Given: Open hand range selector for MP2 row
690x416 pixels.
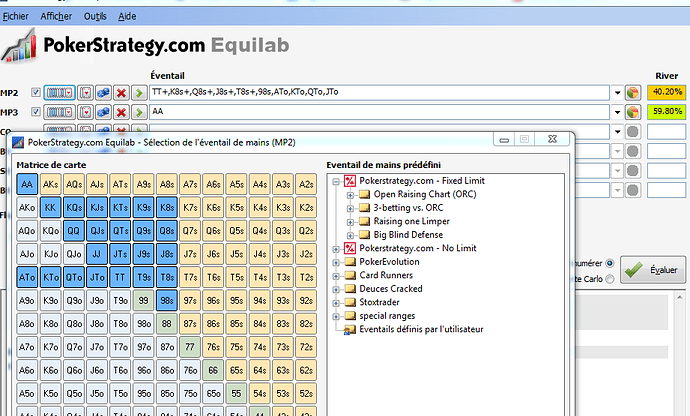Looking at the screenshot, I should [59, 93].
